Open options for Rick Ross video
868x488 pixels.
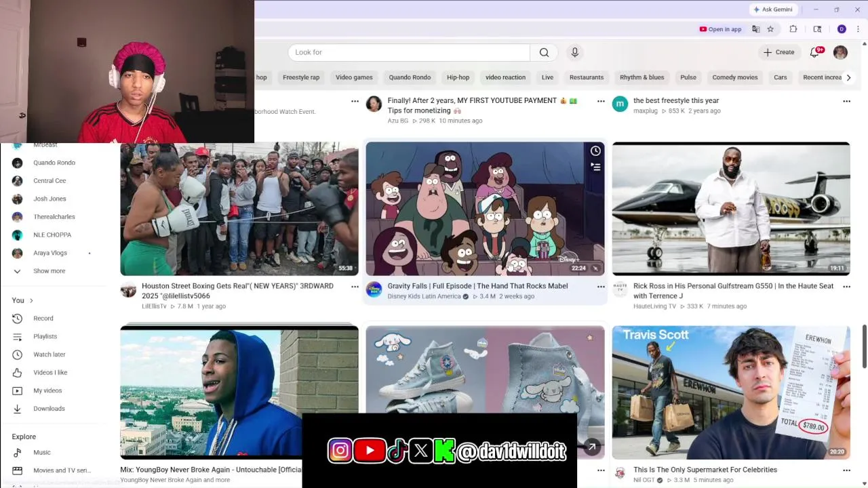846,287
